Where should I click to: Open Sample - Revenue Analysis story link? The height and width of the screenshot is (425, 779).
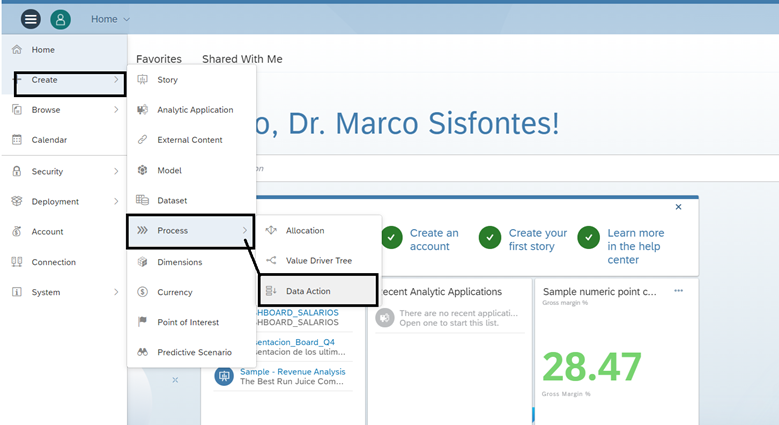click(x=293, y=371)
